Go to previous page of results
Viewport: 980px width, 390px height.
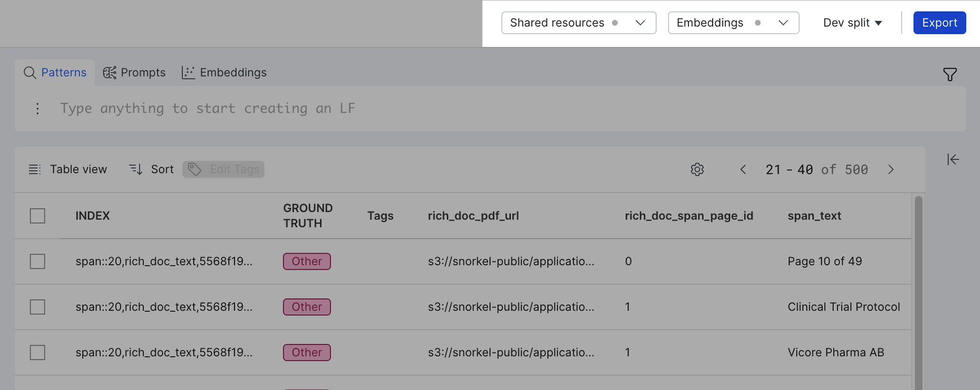point(743,169)
